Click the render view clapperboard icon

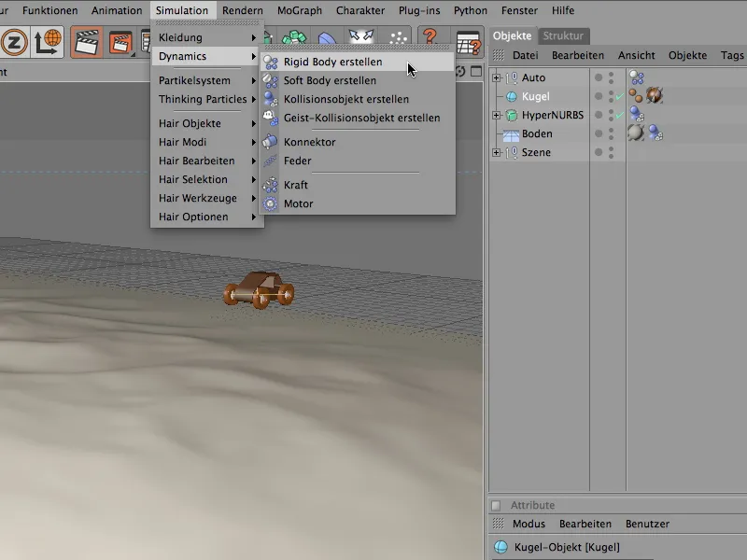(87, 42)
